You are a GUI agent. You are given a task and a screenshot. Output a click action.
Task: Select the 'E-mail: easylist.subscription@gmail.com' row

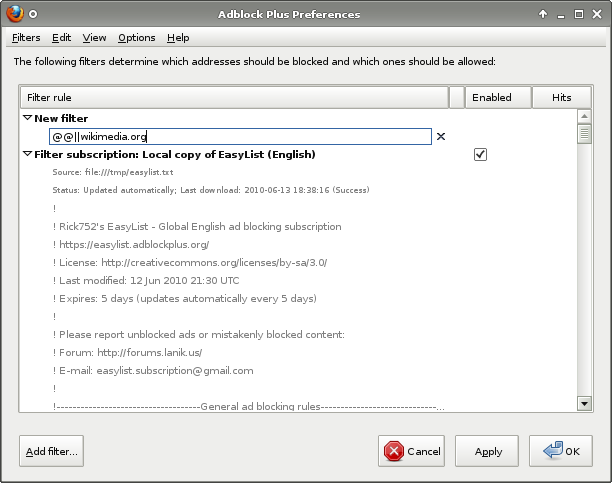(x=299, y=371)
